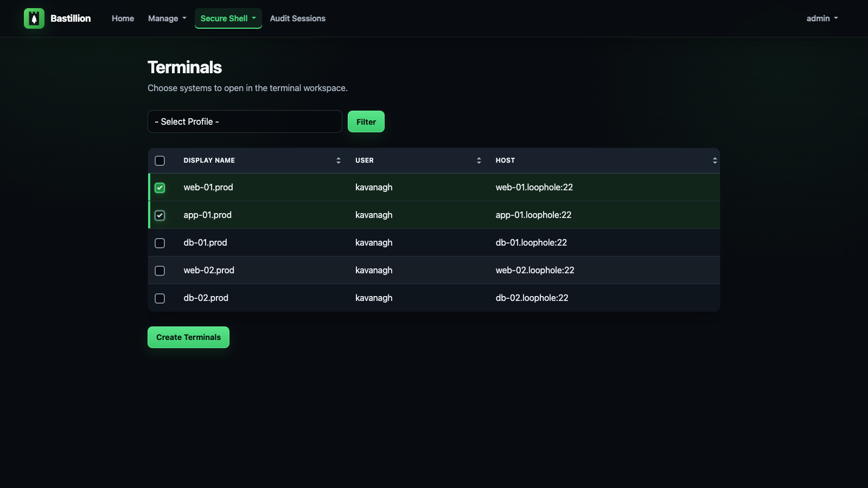Click the Terminals page heading
Image resolution: width=868 pixels, height=488 pixels.
click(184, 67)
